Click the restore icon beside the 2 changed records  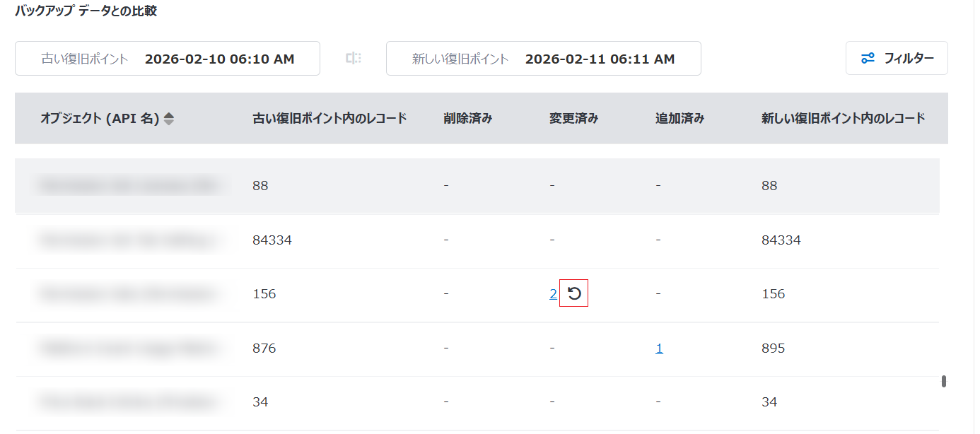[x=574, y=294]
